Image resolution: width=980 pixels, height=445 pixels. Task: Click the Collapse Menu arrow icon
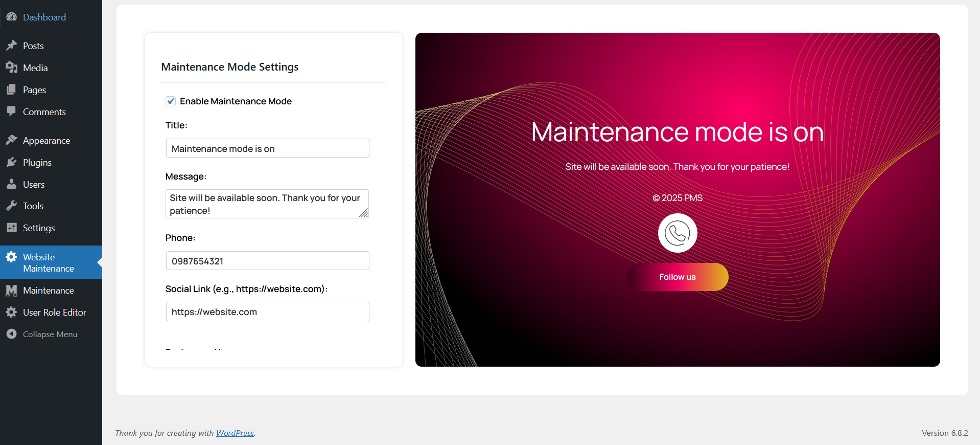tap(11, 334)
